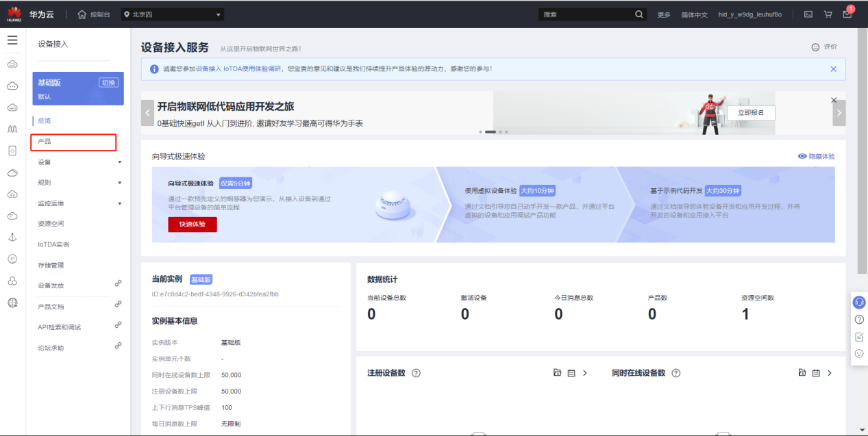Image resolution: width=868 pixels, height=436 pixels.
Task: Open the 简体中文 language menu
Action: (x=694, y=14)
